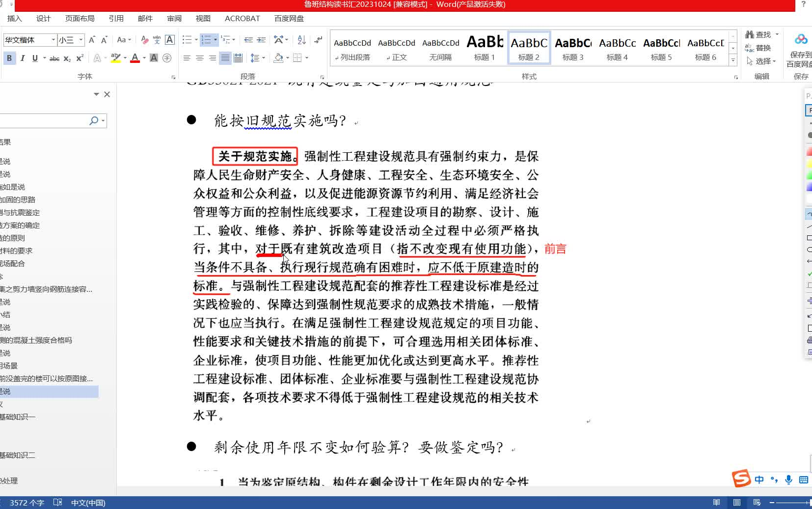The image size is (812, 509).
Task: Apply paragraph shading paint bucket
Action: (278, 58)
